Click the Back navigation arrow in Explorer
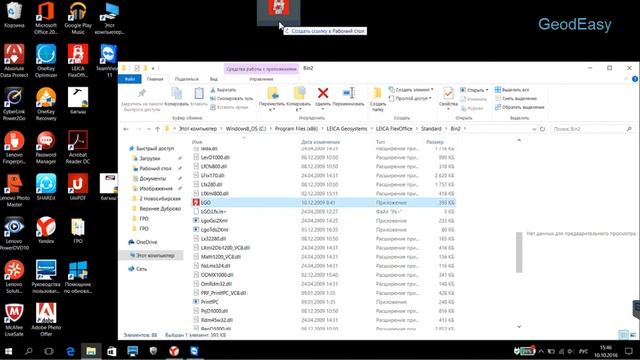 tap(126, 129)
